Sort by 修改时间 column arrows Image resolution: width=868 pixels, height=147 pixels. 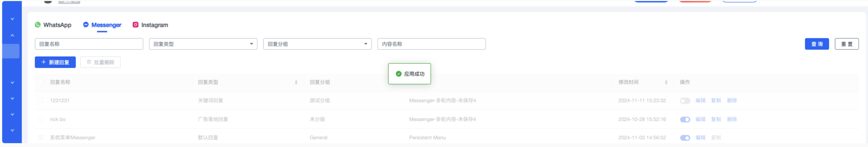[666, 82]
